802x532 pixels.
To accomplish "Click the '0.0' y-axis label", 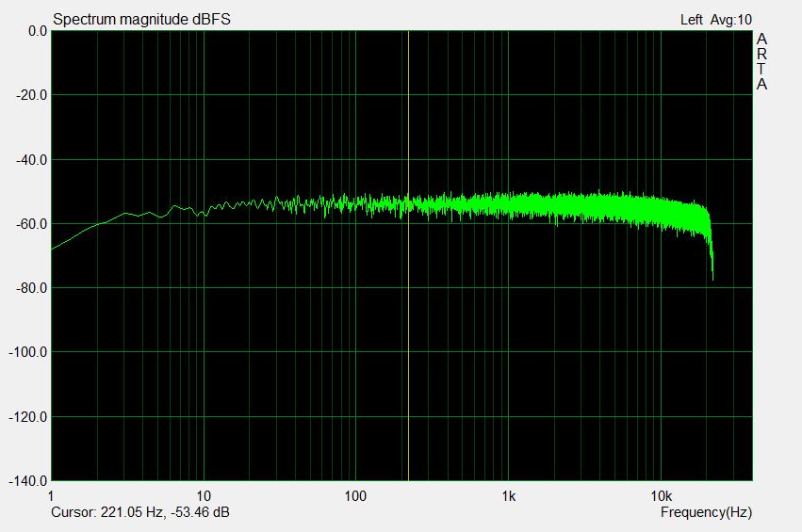I will coord(38,31).
